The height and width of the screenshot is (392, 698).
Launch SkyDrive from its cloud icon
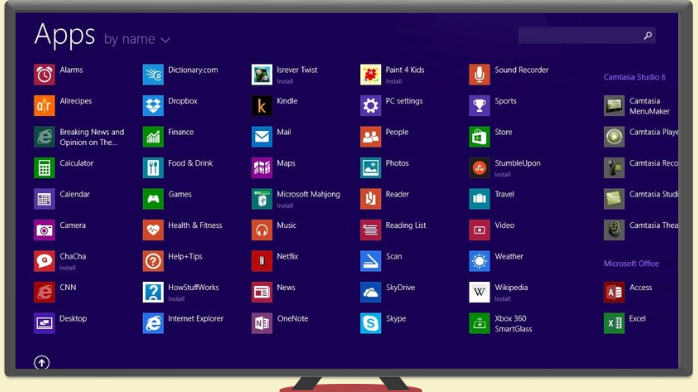pyautogui.click(x=370, y=292)
